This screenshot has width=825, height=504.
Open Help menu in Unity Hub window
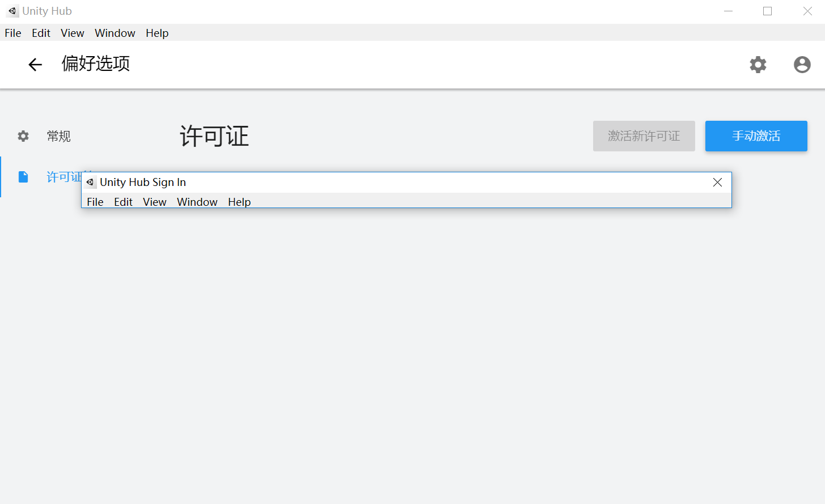[157, 33]
